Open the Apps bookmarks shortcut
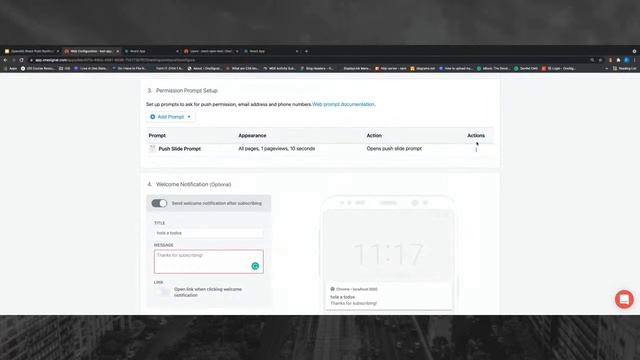Image resolution: width=640 pixels, height=360 pixels. tap(11, 69)
